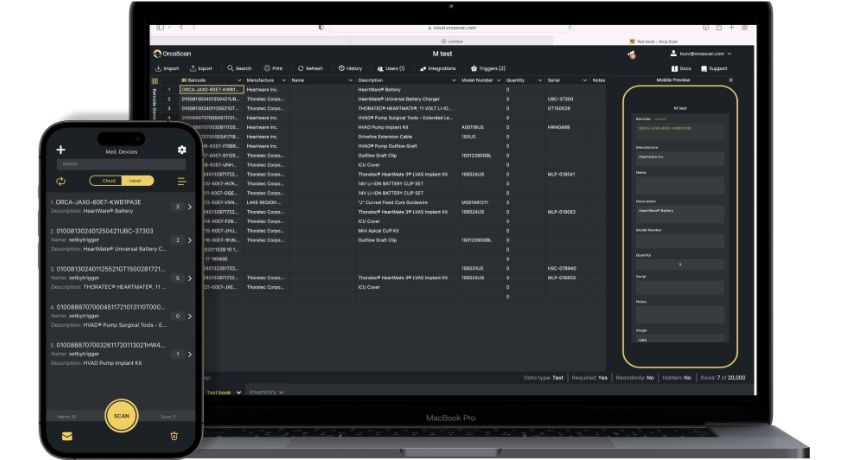Screen dimensions: 847x460
Task: Click the Export toolbar icon
Action: click(201, 68)
